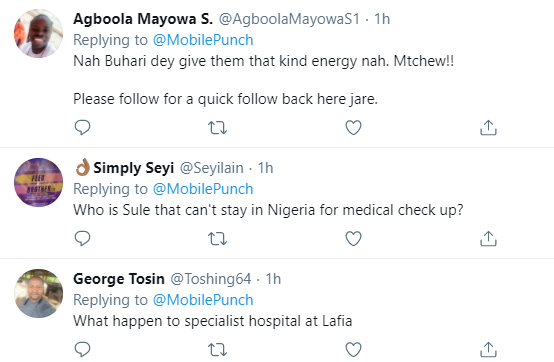Like the George Tosin tweet
The image size is (554, 362).
coord(353,349)
